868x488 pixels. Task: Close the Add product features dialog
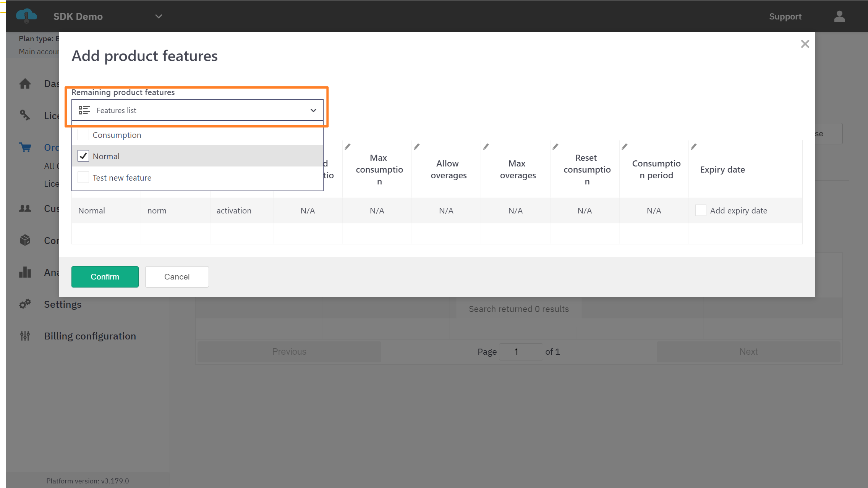click(805, 44)
